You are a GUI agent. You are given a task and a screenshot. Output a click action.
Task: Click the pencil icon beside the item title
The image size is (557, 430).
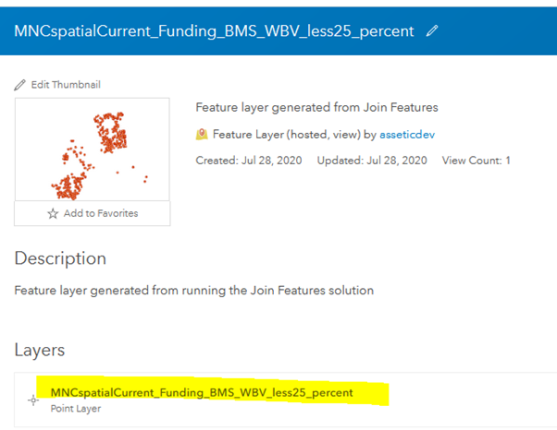click(x=432, y=31)
